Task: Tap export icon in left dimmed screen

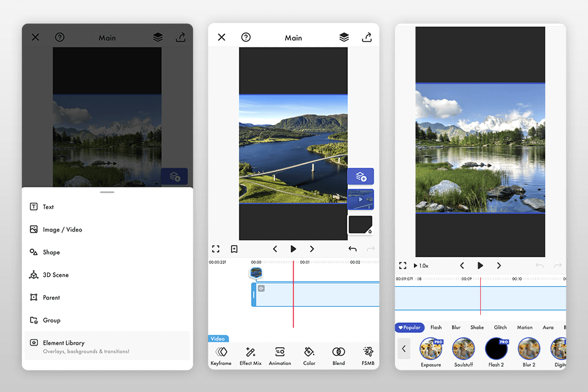Action: coord(181,37)
